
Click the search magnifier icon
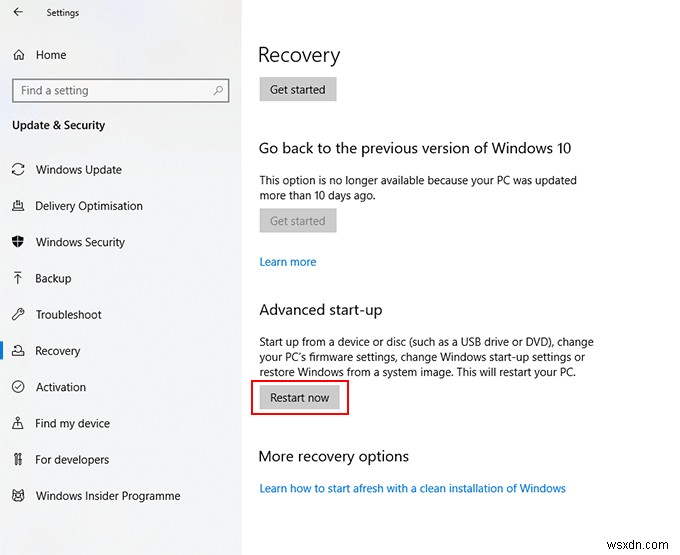click(x=218, y=90)
